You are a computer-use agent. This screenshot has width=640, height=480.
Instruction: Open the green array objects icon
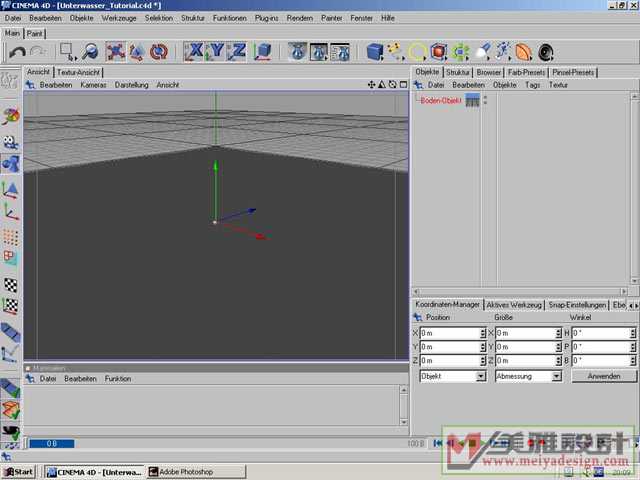click(x=460, y=52)
